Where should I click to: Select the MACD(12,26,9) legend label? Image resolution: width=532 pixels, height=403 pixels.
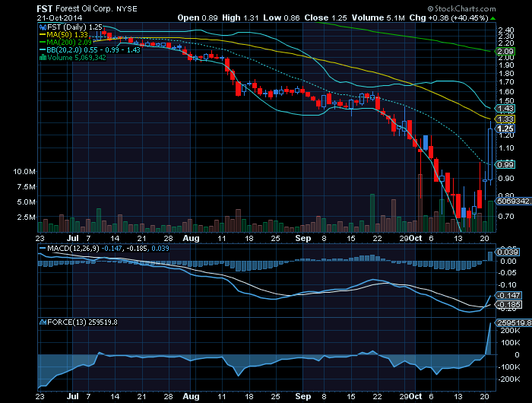click(73, 249)
